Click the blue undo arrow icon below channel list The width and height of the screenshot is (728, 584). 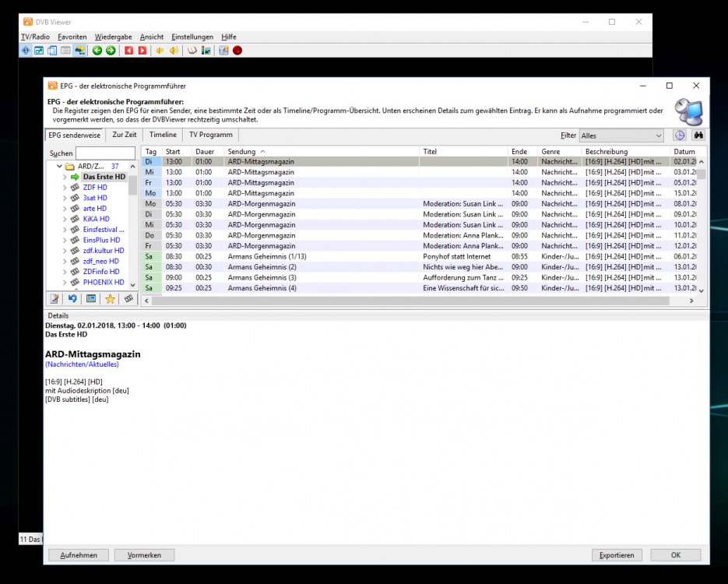73,299
